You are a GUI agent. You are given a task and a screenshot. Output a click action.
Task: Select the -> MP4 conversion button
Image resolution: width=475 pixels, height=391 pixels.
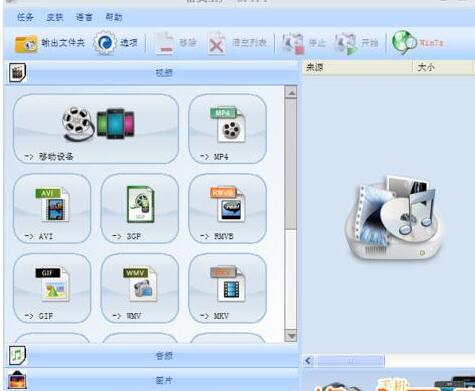(227, 129)
